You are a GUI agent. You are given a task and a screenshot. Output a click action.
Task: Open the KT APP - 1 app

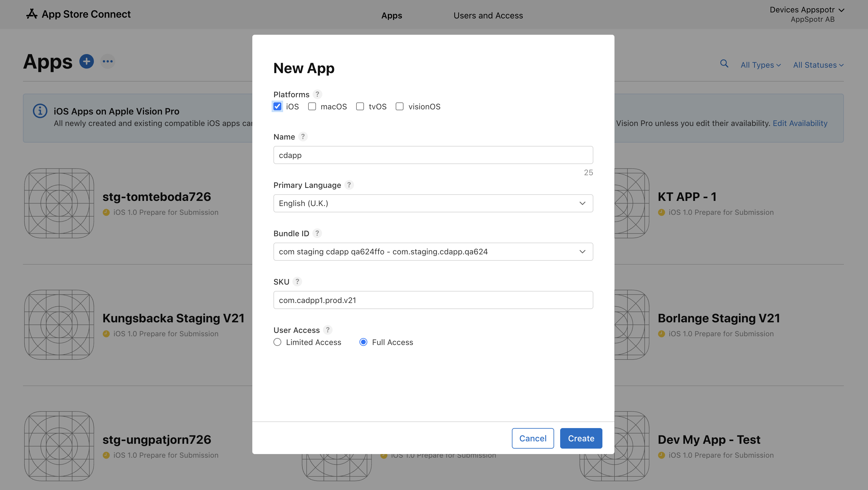[687, 197]
